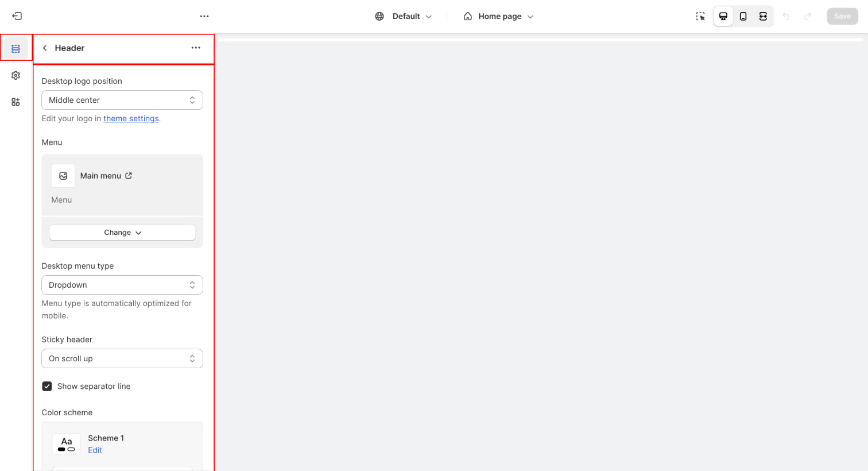868x471 pixels.
Task: Open the Desktop menu type dropdown
Action: (x=122, y=285)
